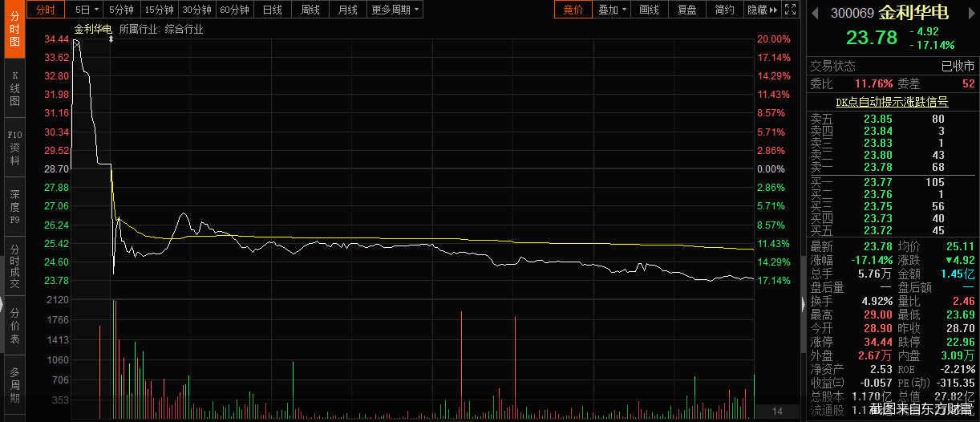Click DK点自动提示涨跌信号 link
Screen dimensions: 980x422
[x=892, y=102]
